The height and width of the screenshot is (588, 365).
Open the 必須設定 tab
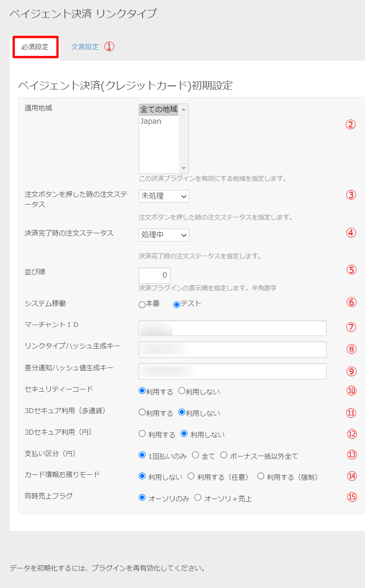click(x=35, y=47)
